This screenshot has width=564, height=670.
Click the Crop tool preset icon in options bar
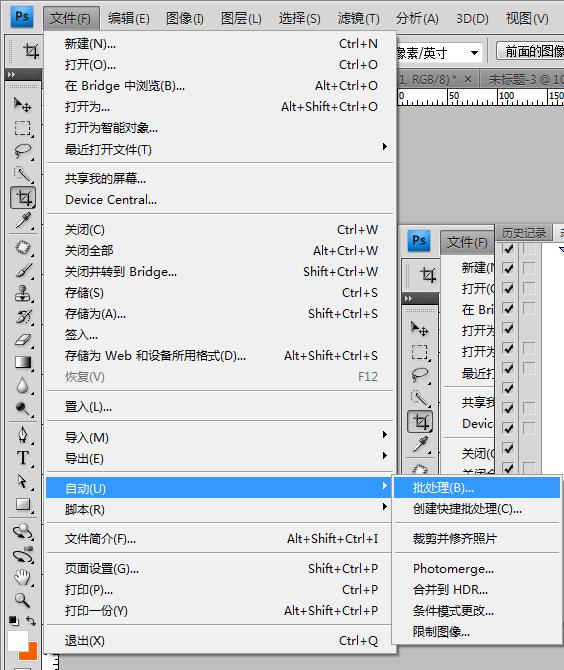[31, 51]
